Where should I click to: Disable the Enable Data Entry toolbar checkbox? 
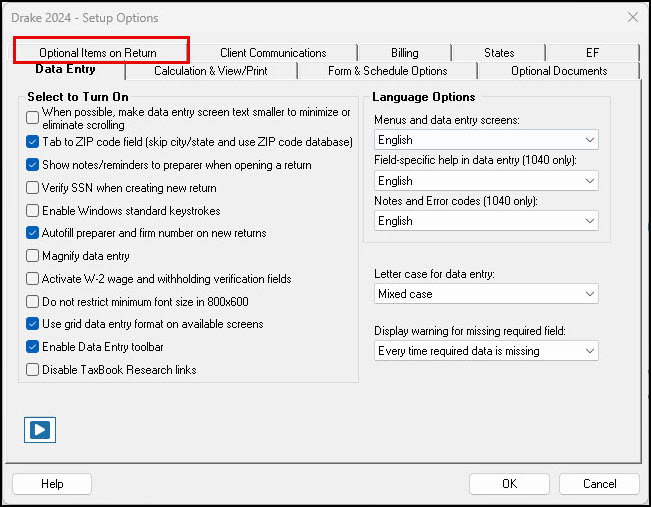pyautogui.click(x=32, y=346)
